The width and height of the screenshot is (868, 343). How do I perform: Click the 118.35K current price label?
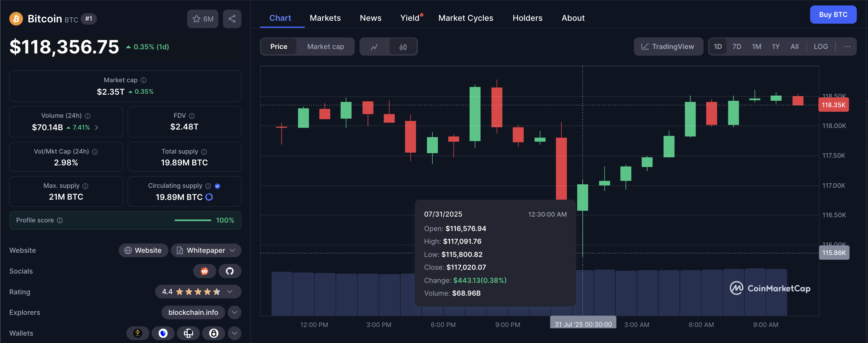pyautogui.click(x=834, y=105)
